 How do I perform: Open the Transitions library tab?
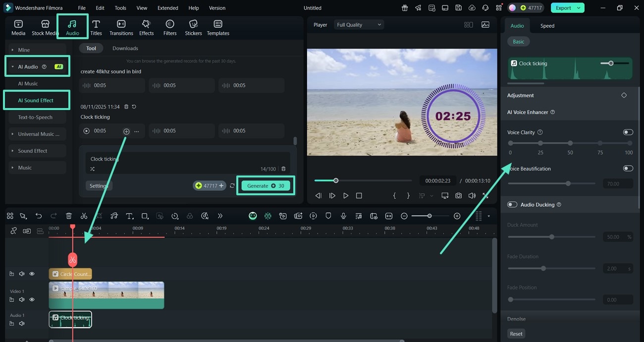(121, 28)
